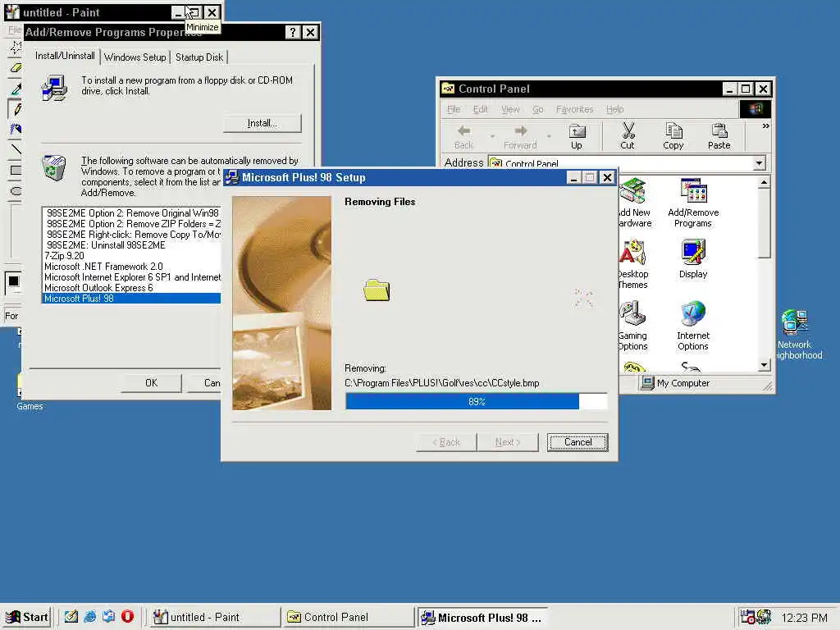Open the File menu in Control Panel

click(454, 109)
